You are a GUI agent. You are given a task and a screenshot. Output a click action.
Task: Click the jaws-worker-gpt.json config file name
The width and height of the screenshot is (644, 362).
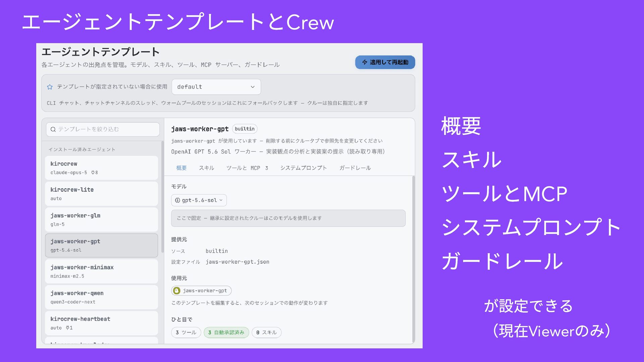click(237, 262)
